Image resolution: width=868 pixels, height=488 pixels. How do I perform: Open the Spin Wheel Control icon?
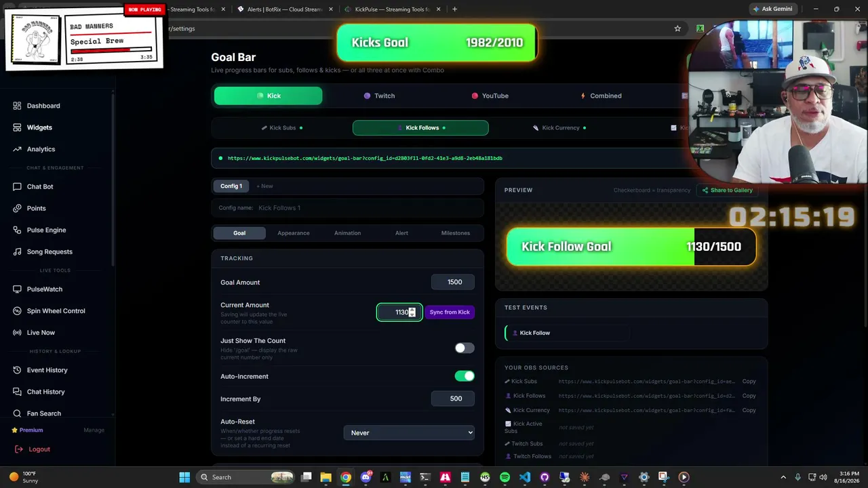point(17,311)
